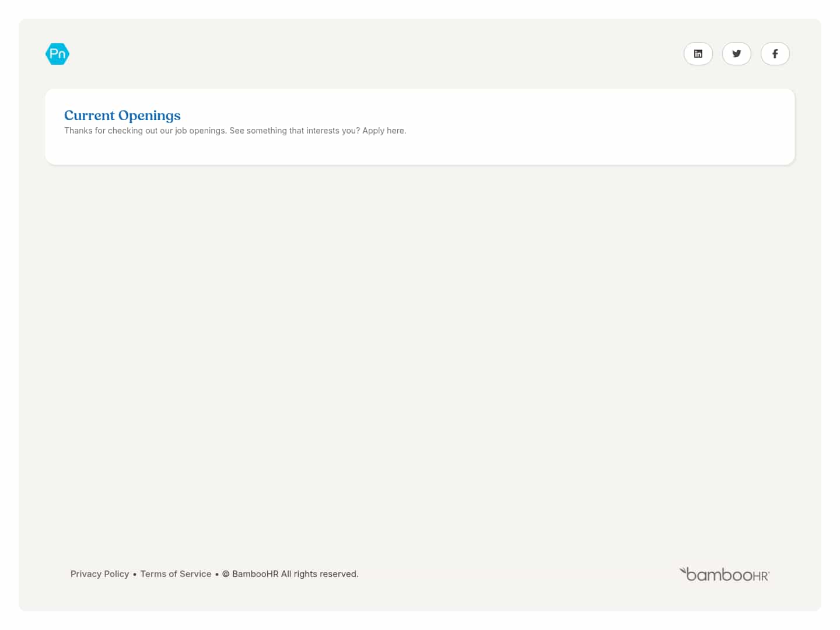This screenshot has height=630, width=840.
Task: Click the hexagon shape of the Pn logo
Action: [x=57, y=53]
